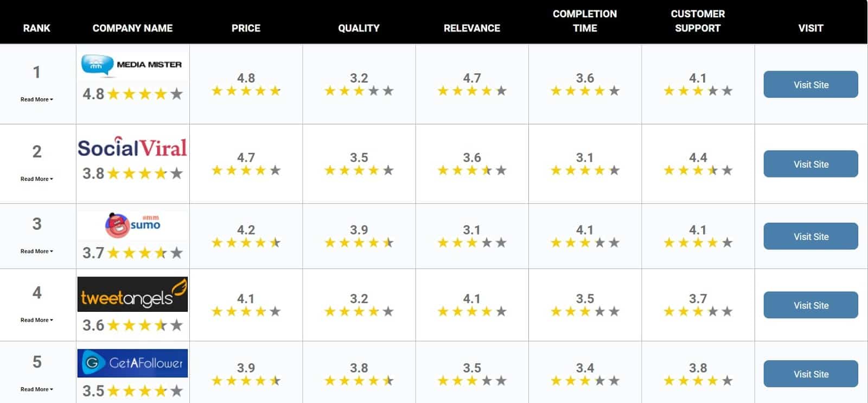Click TweetAngels' 3.2 quality star rating

(x=359, y=312)
